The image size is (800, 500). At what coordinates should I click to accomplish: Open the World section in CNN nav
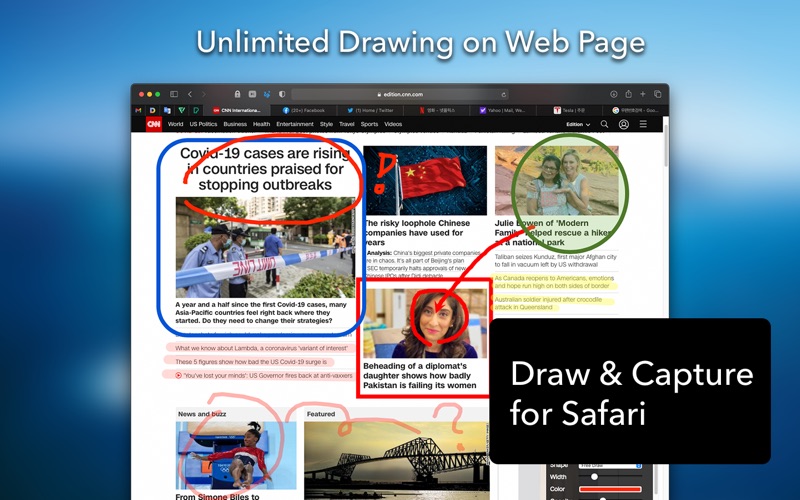(x=176, y=124)
